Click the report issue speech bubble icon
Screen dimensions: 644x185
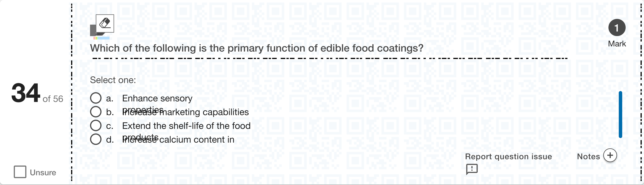point(472,169)
